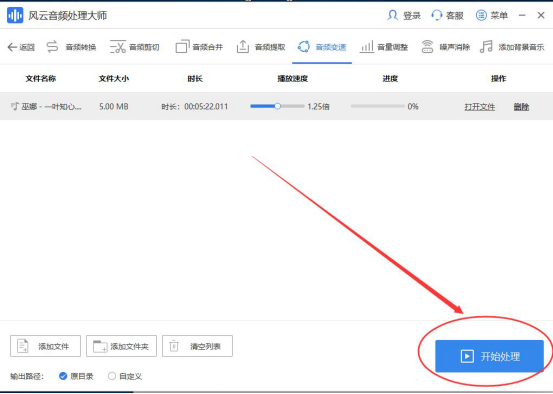
Task: Click the 清空列表 trash icon
Action: (x=174, y=346)
